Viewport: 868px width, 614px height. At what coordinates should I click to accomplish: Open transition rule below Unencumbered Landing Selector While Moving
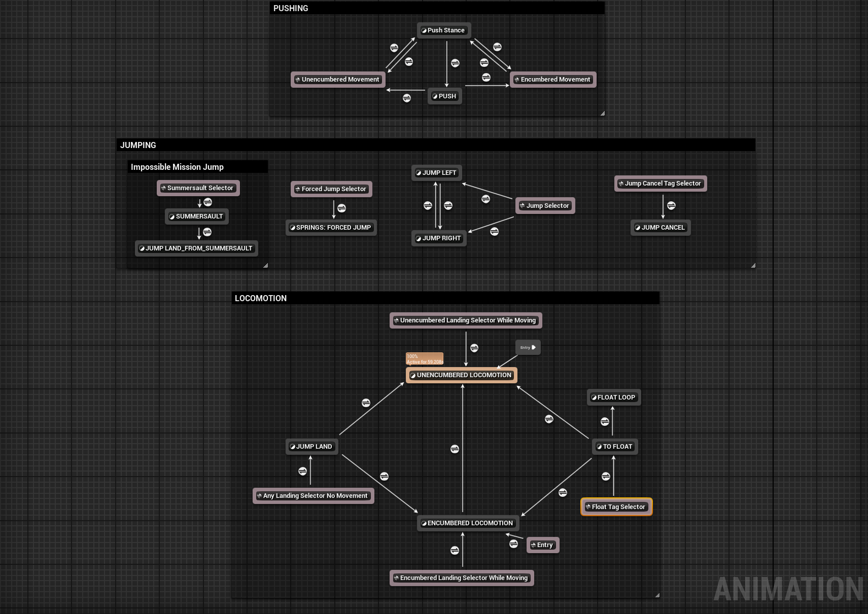point(474,348)
